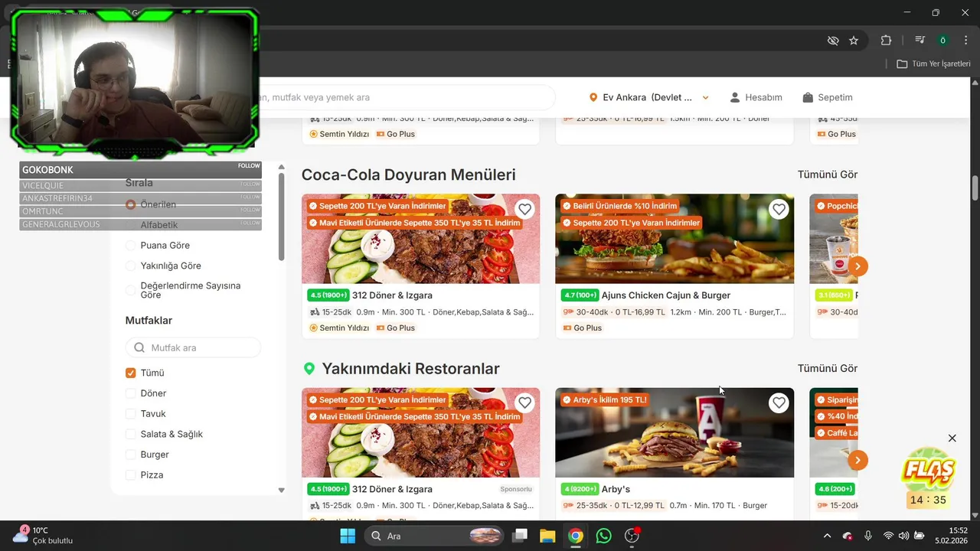Check the Döner cuisine filter
The height and width of the screenshot is (551, 980).
(131, 393)
